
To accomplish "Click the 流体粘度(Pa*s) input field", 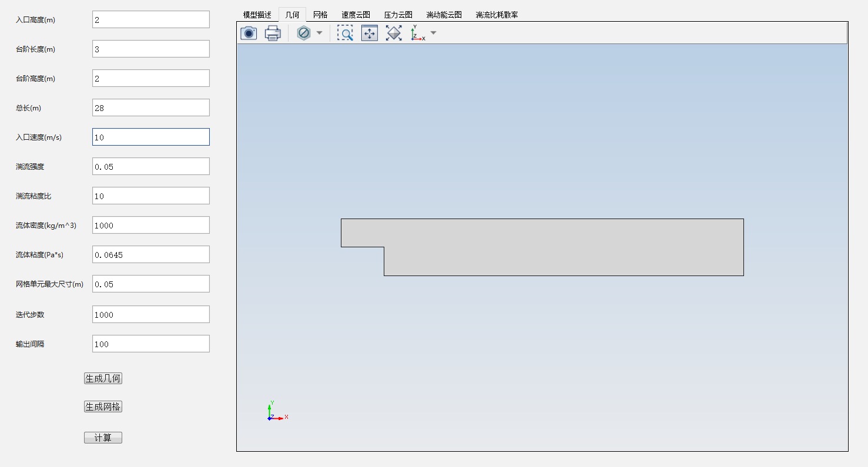I will (151, 254).
